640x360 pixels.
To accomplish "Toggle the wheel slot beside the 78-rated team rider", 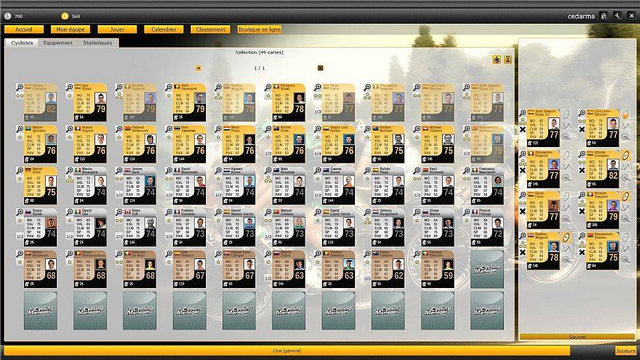I will [x=567, y=237].
